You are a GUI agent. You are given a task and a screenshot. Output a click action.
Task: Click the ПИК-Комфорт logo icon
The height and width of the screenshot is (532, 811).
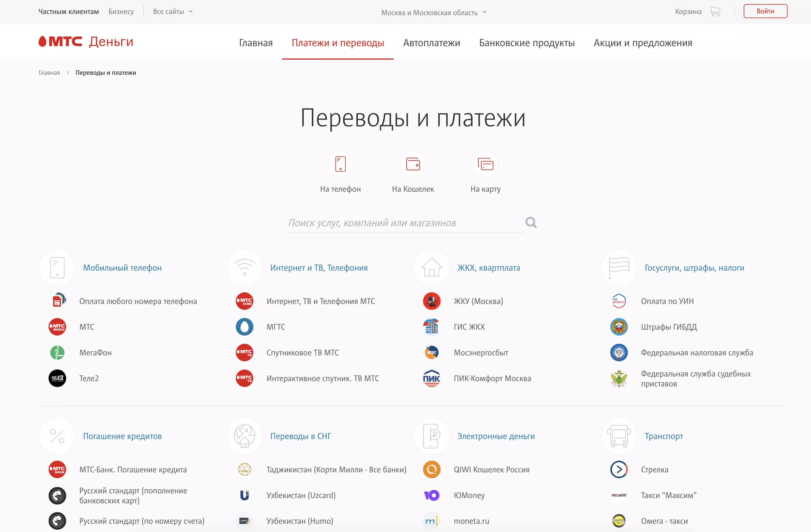432,378
